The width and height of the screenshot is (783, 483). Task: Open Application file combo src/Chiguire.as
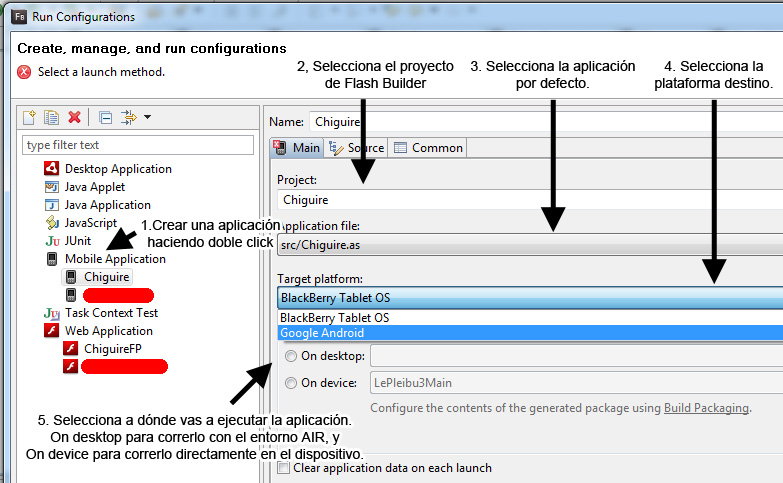(x=530, y=245)
